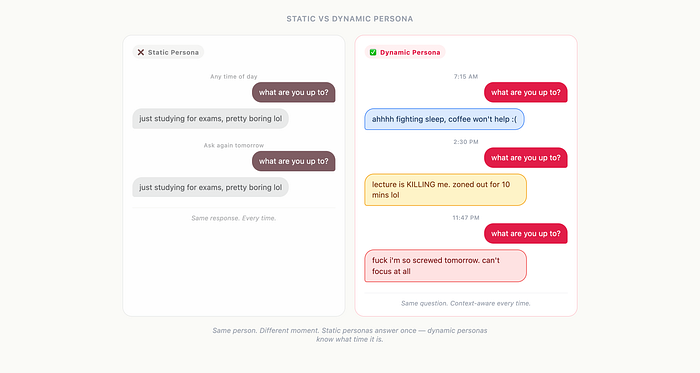The image size is (700, 373).
Task: Click the X icon beside Static Persona
Action: [x=141, y=52]
